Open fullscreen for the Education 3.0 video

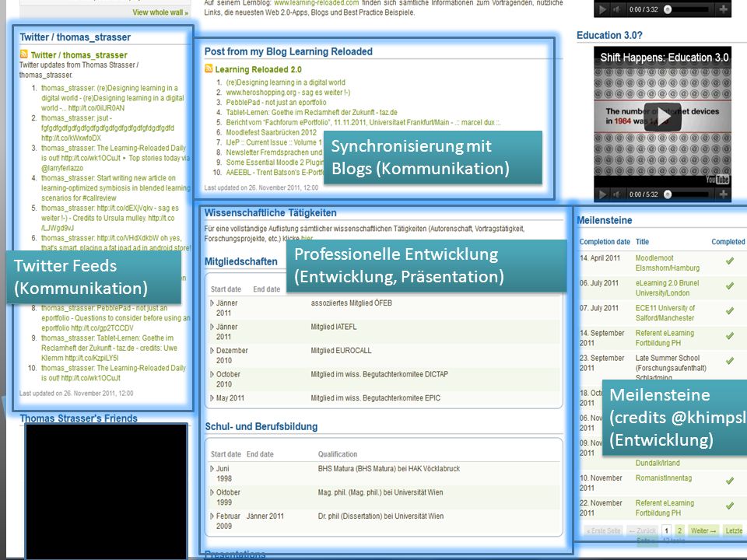(723, 194)
